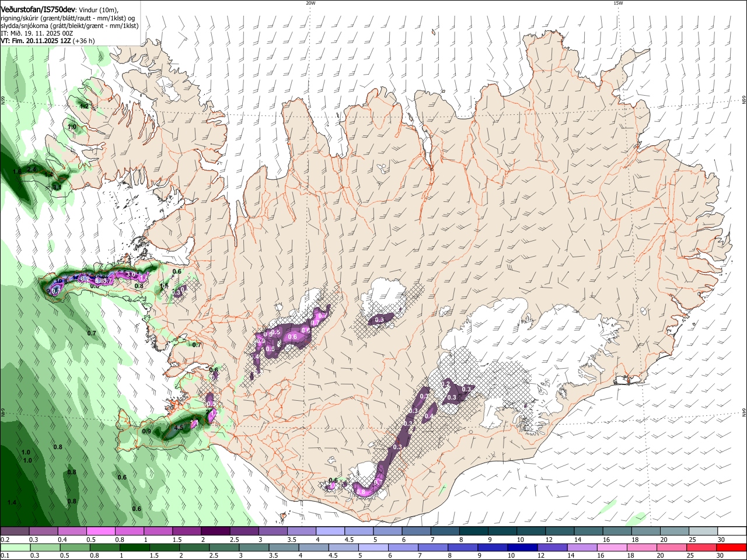Click the upper legend swatch between 0.3 and 0.4
Image resolution: width=747 pixels, height=560 pixels.
43,531
